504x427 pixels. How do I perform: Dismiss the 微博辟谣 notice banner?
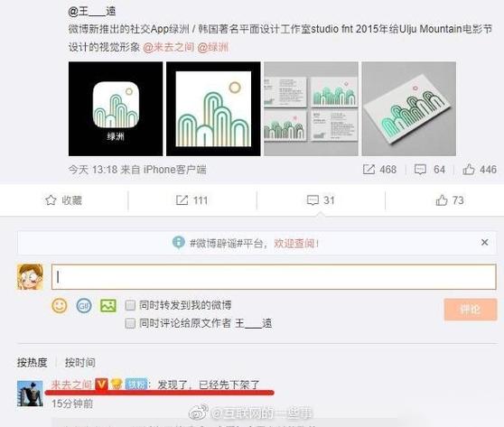click(x=484, y=242)
